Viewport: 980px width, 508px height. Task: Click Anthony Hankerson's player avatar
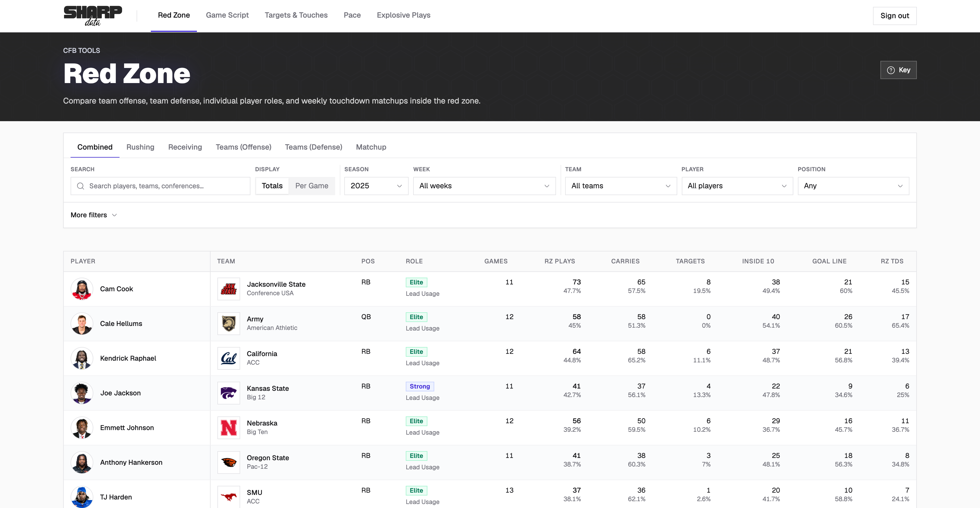[x=82, y=462]
